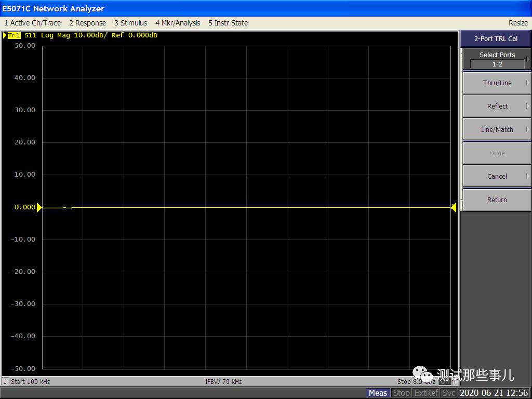Open the Mkr/Analysis menu

178,23
